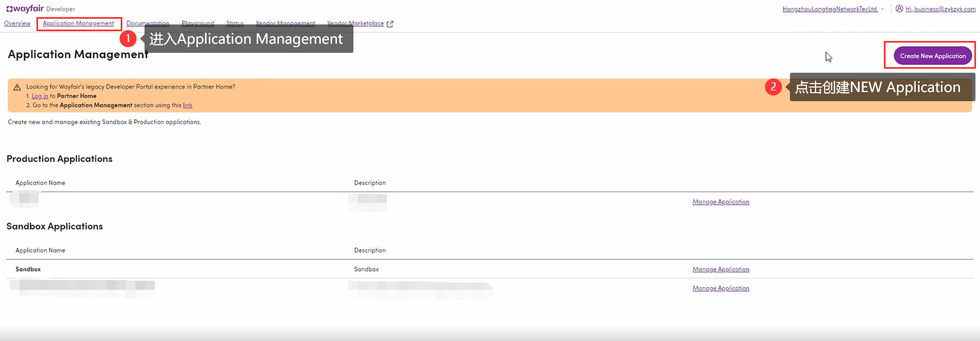Click the Create New Application button
Viewport: 980px width, 341px height.
[x=932, y=56]
